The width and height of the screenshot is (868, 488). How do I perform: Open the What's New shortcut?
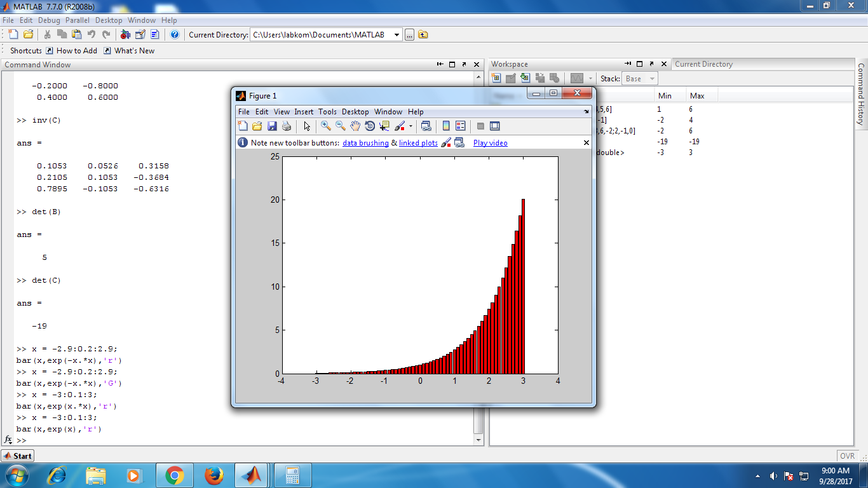tap(130, 51)
